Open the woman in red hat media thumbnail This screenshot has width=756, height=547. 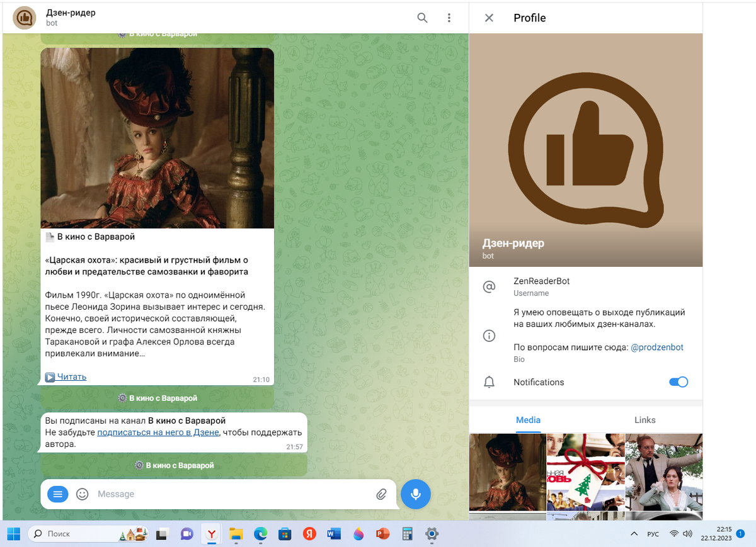click(507, 471)
